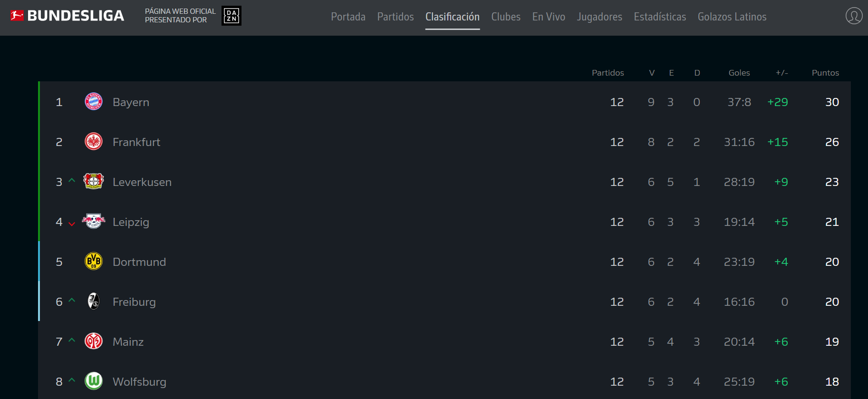
Task: Open the Frankfurt team link
Action: [136, 142]
